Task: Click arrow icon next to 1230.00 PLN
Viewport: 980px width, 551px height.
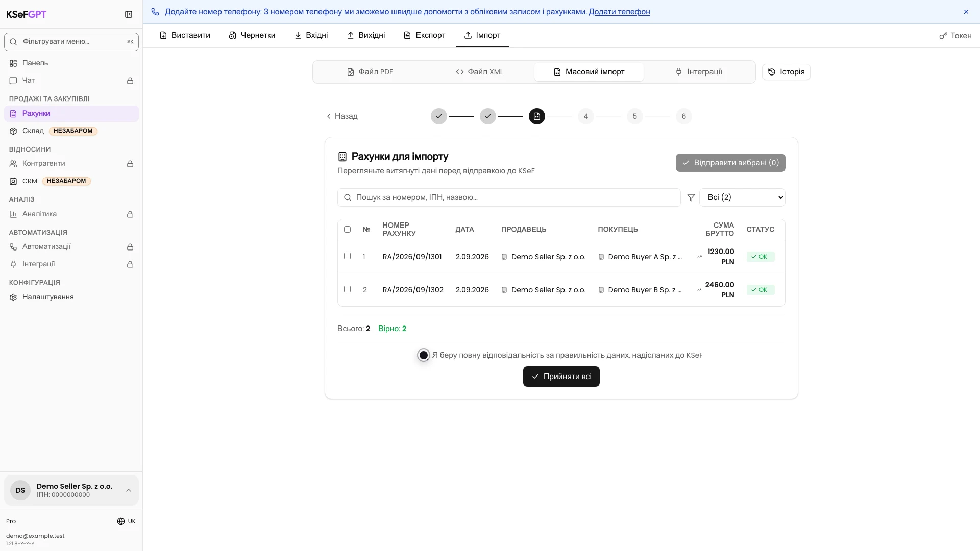Action: pos(699,257)
